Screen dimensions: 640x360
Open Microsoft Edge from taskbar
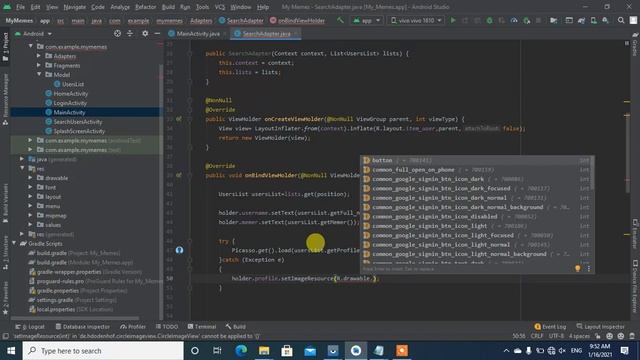241,351
